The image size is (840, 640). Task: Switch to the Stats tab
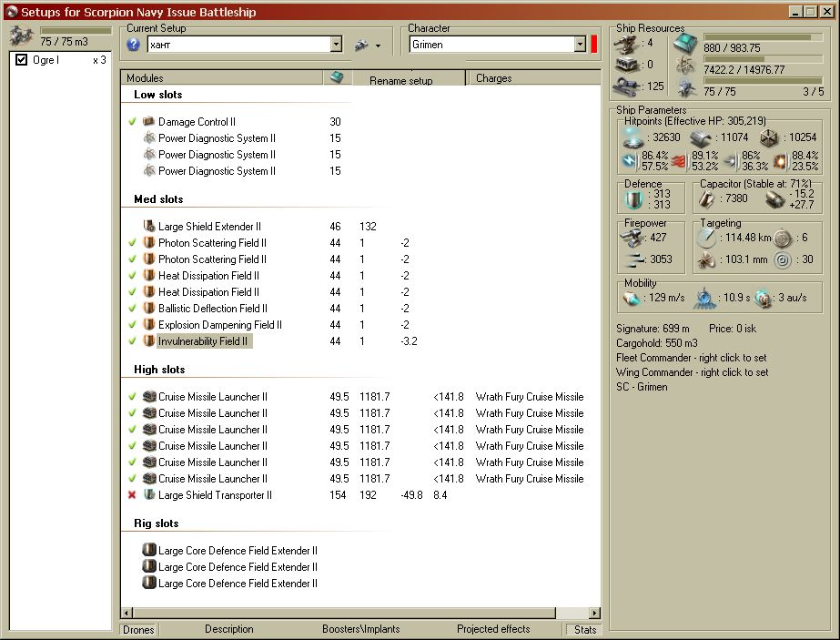point(584,630)
